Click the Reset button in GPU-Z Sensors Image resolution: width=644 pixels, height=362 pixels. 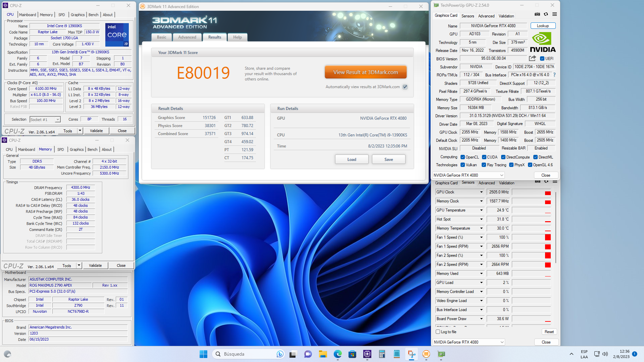549,332
